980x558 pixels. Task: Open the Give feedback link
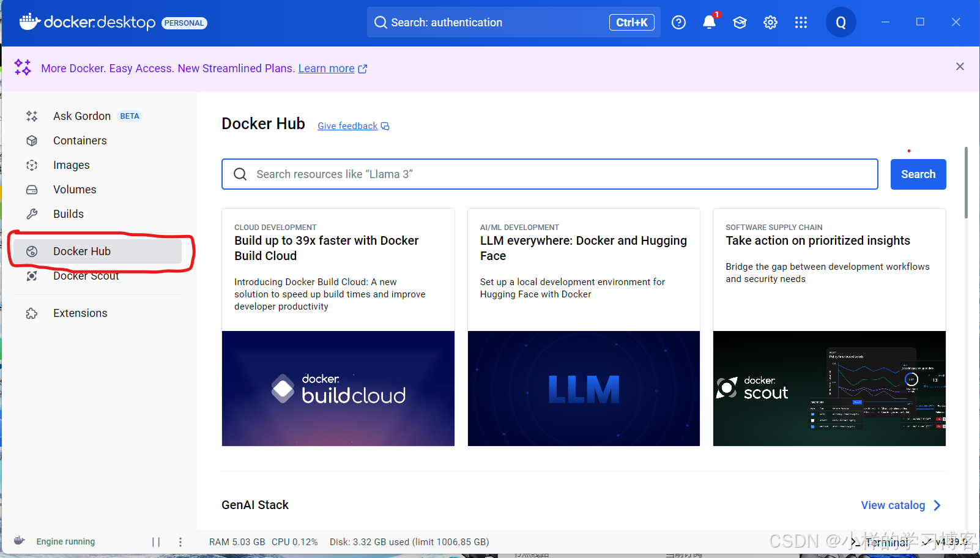(347, 126)
